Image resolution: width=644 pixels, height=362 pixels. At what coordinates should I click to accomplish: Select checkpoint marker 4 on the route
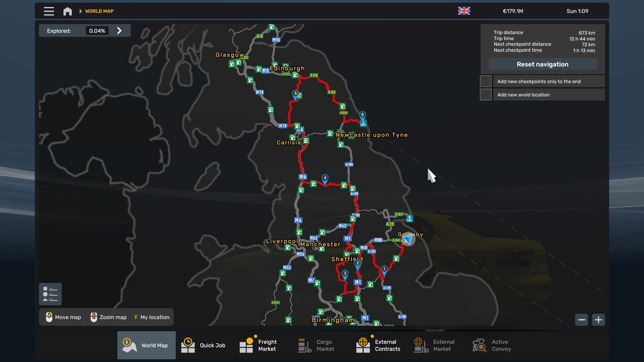click(x=325, y=179)
